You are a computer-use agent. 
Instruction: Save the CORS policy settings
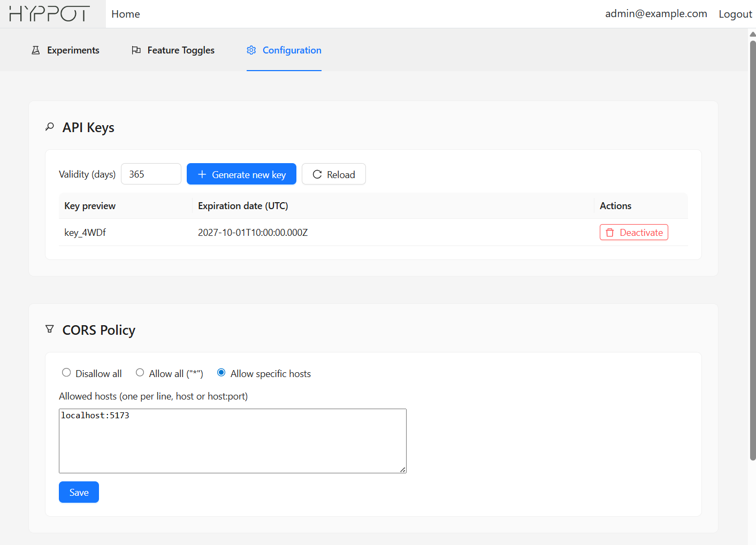point(79,492)
